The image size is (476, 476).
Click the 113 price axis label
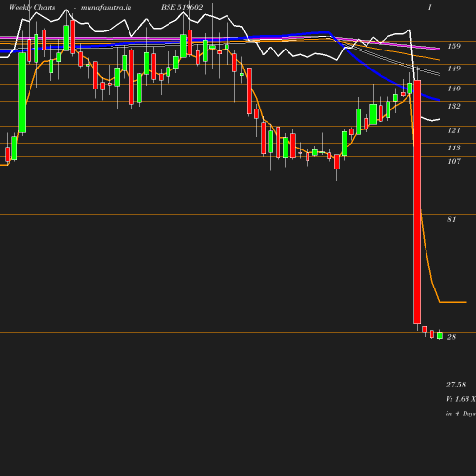[454, 148]
